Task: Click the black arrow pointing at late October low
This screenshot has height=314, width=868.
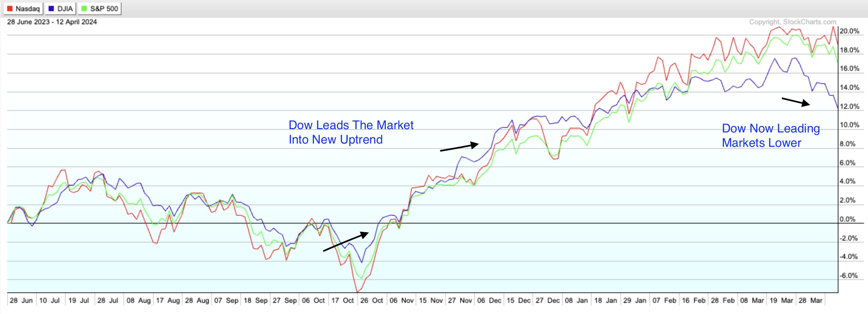Action: (x=346, y=241)
